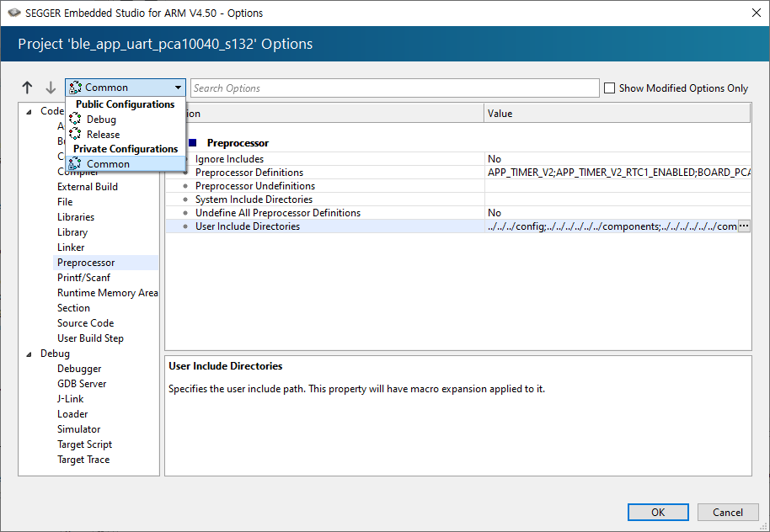Click the Preprocessor Undefinitions option row

[457, 186]
